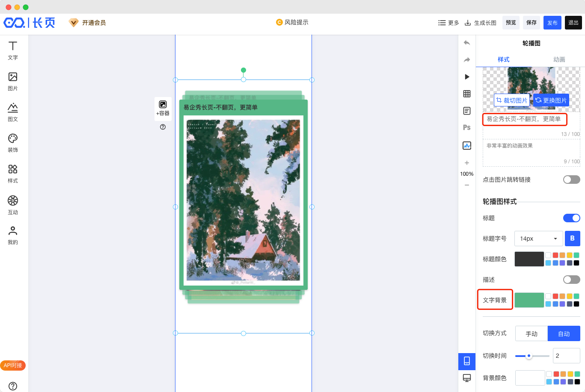Click the help question mark at bottom left

[13, 386]
